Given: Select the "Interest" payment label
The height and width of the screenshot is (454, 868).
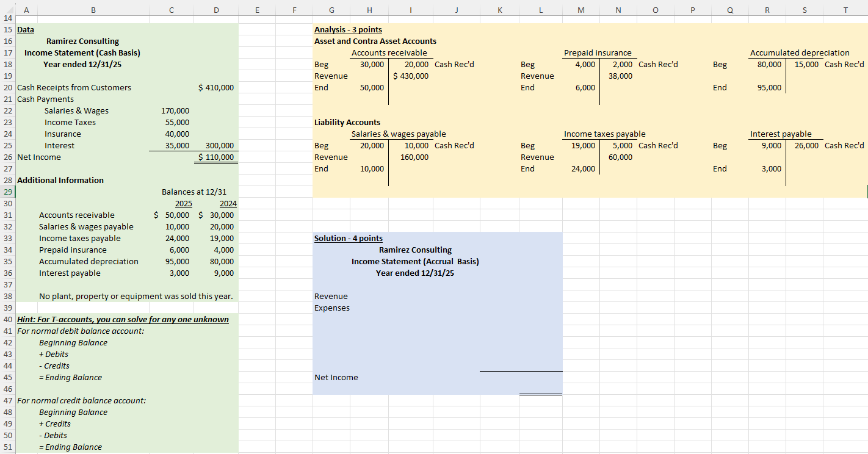Looking at the screenshot, I should click(x=59, y=145).
